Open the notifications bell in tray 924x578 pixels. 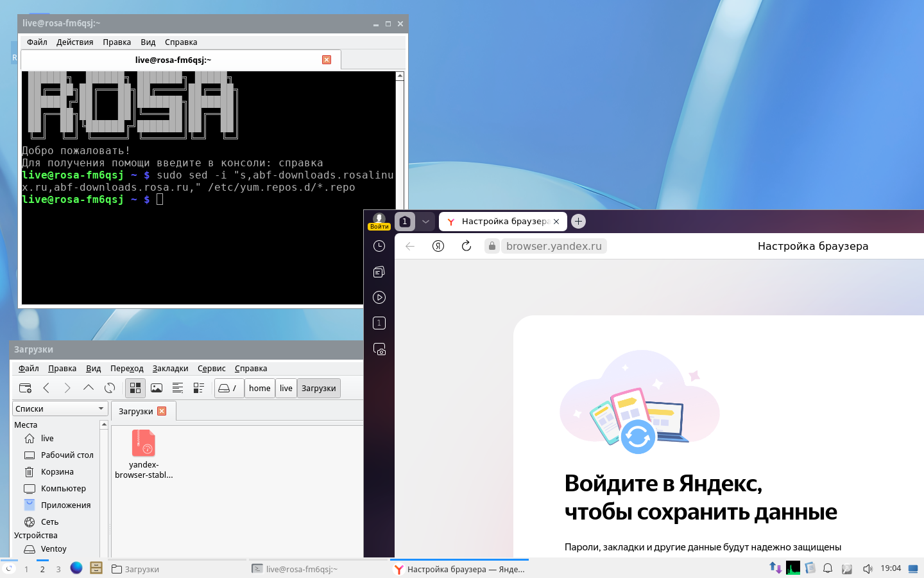(x=828, y=568)
